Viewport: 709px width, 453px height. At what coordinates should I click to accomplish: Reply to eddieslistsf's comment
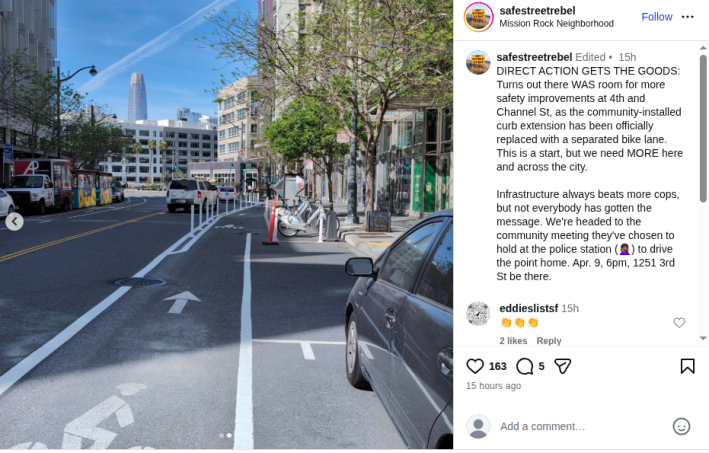tap(548, 341)
